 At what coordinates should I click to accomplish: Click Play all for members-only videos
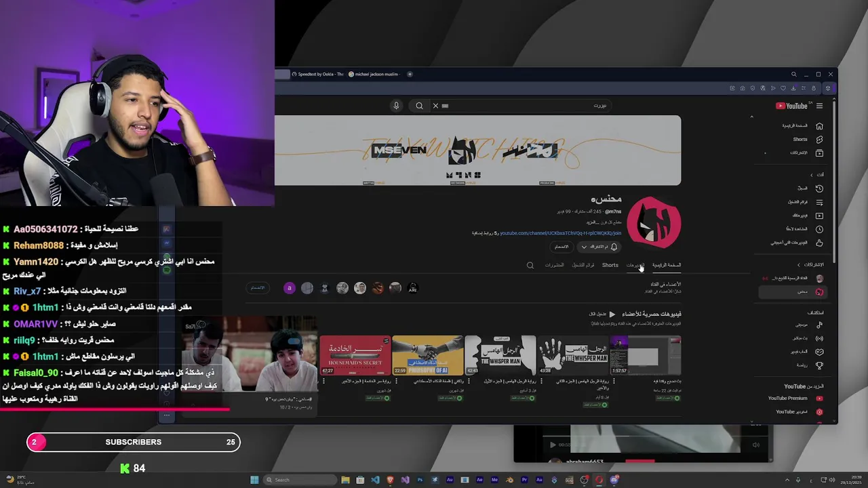[x=602, y=314]
